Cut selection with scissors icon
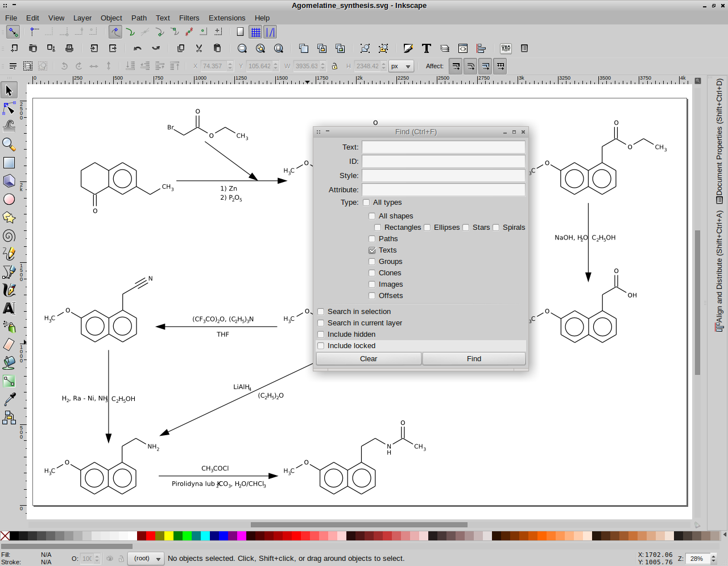 tap(199, 48)
